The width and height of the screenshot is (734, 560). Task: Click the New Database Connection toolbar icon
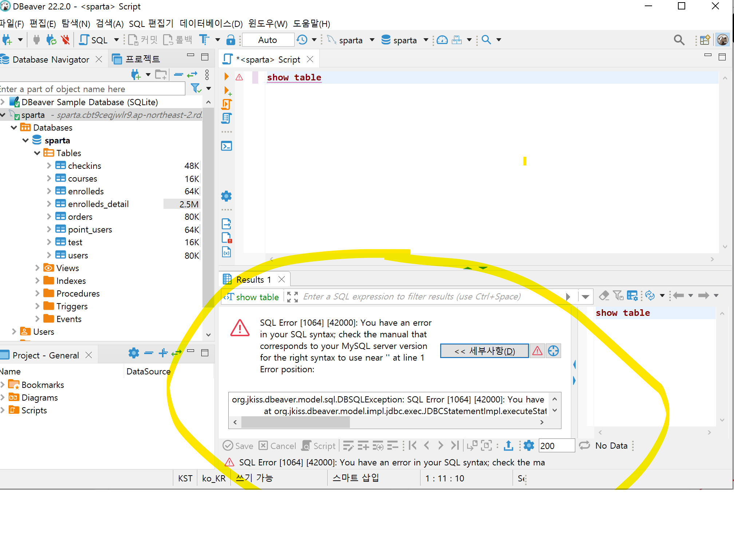click(x=7, y=40)
